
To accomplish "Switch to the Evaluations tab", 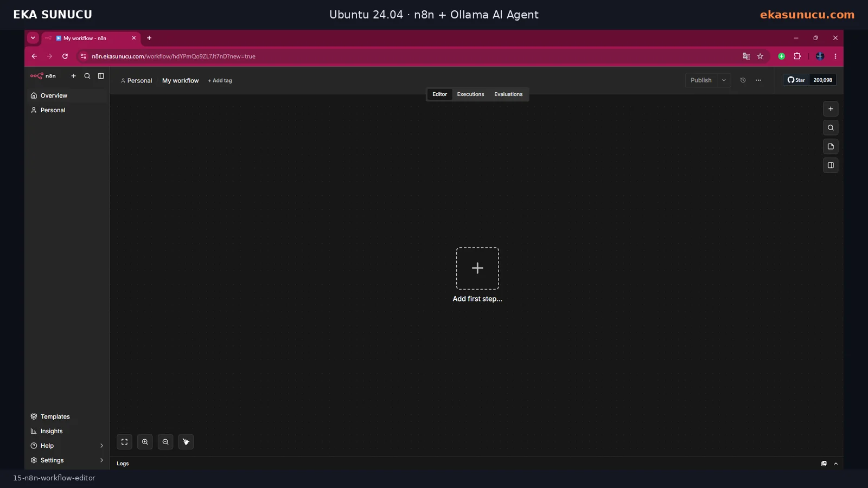I will click(x=508, y=94).
